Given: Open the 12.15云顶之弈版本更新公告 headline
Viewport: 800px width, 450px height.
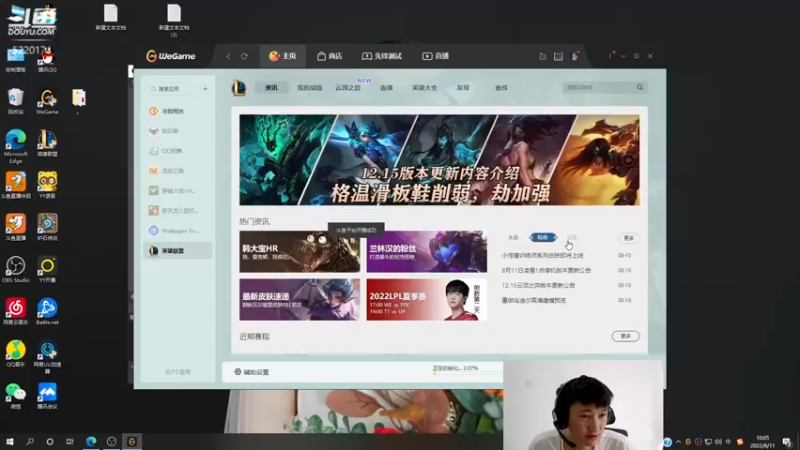Looking at the screenshot, I should coord(538,285).
